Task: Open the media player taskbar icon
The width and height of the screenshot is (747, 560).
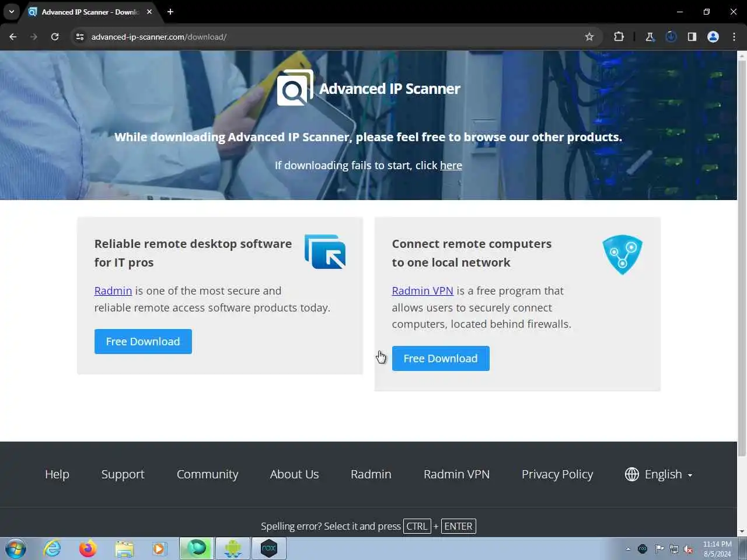Action: [x=159, y=549]
